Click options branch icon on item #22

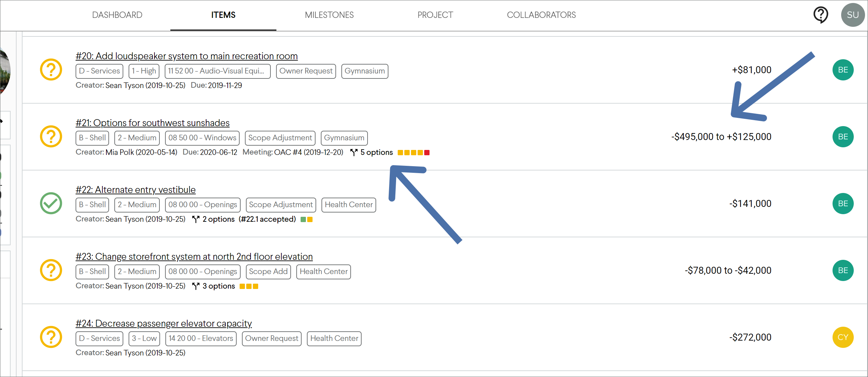[x=196, y=219]
